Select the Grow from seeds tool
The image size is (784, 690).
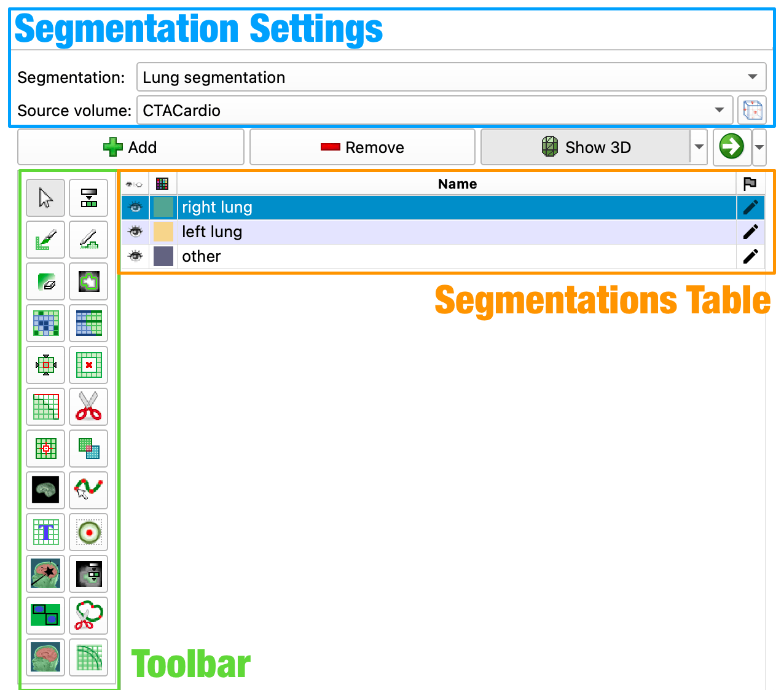pyautogui.click(x=45, y=323)
